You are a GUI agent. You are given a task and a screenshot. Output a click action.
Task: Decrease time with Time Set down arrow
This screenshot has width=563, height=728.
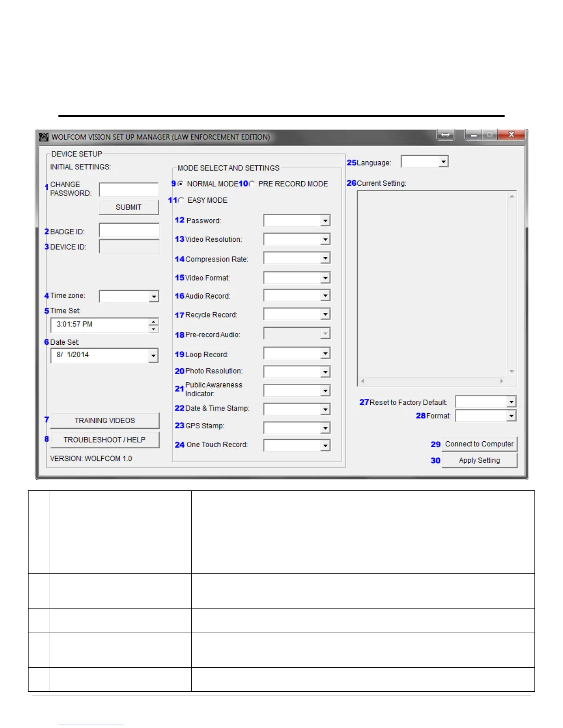154,329
